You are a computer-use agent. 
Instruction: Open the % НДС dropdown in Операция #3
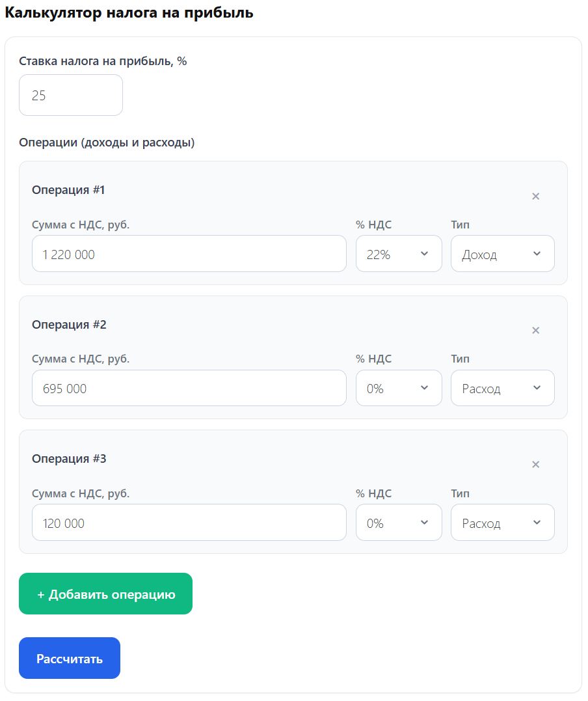tap(399, 523)
